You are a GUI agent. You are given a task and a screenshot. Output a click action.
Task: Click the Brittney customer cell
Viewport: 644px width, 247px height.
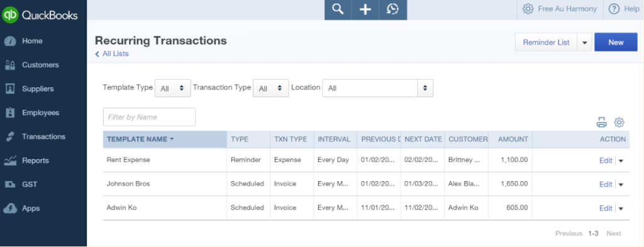coord(464,160)
